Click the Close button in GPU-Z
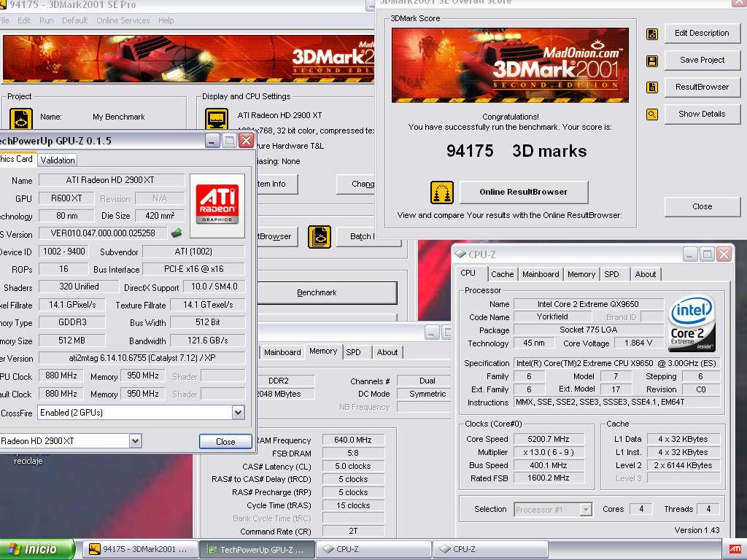 225,441
